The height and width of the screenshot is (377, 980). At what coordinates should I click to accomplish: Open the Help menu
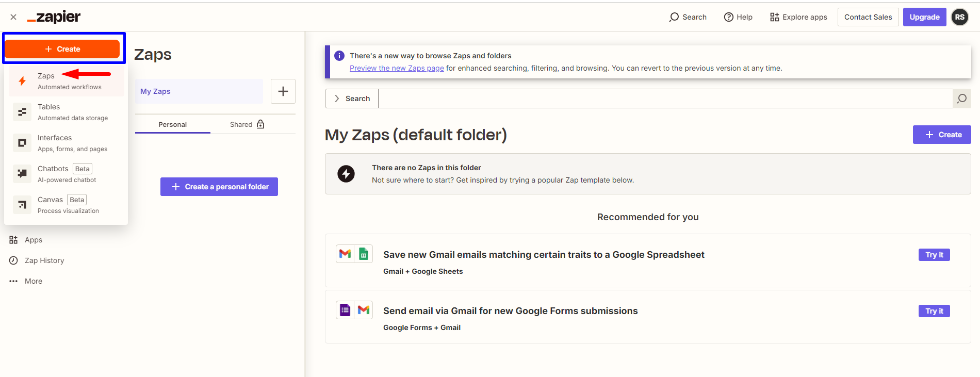click(738, 17)
